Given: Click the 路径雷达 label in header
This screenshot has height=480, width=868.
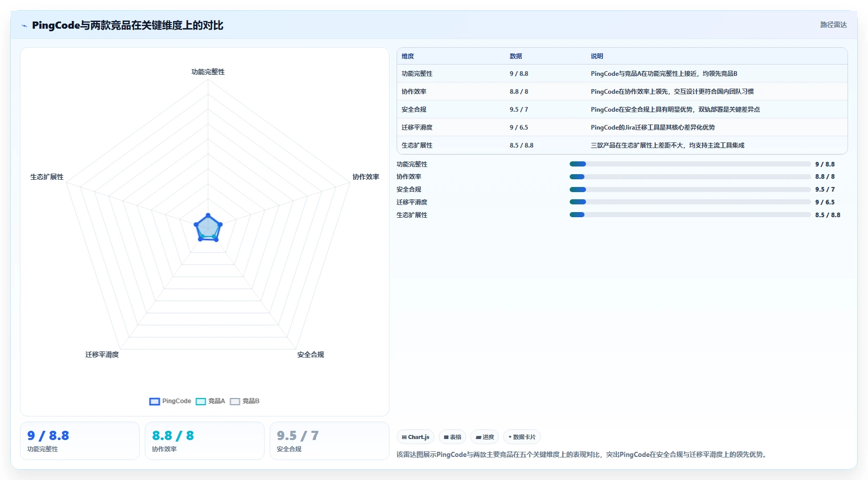Looking at the screenshot, I should (x=833, y=25).
